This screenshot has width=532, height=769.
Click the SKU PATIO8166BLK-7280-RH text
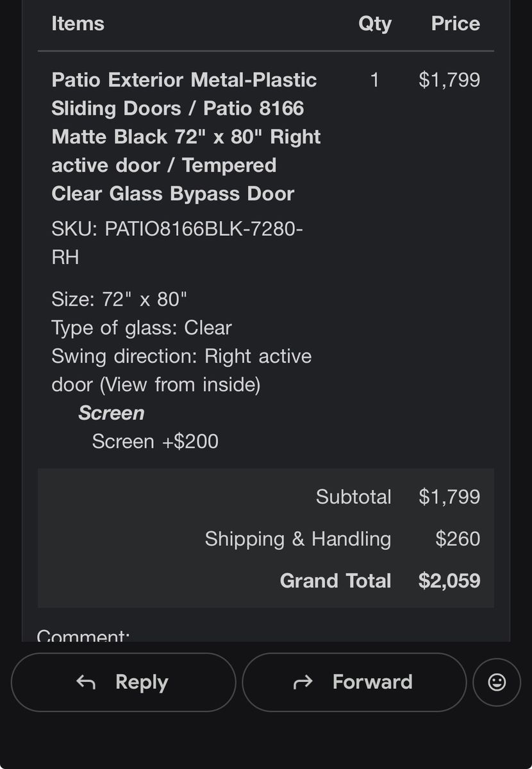(177, 243)
